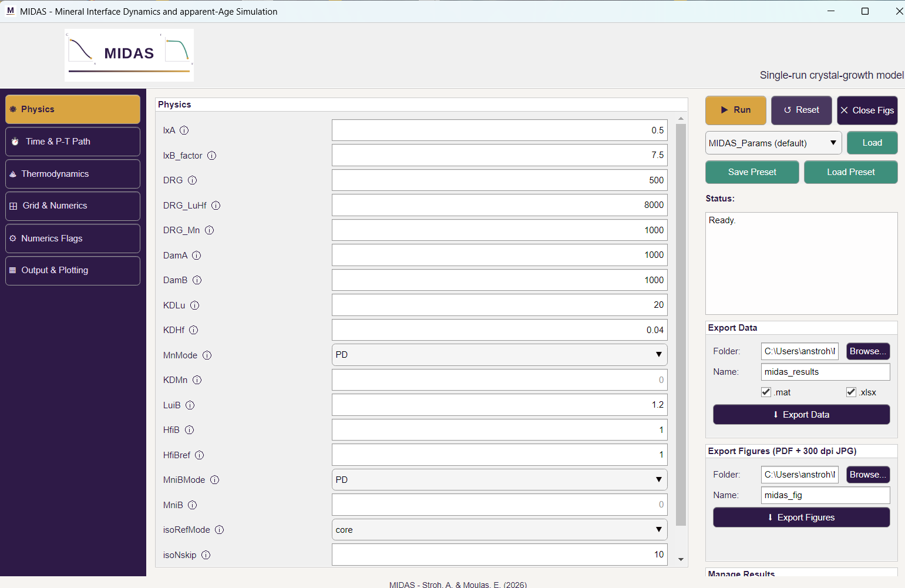The image size is (905, 588).
Task: Toggle the .mat export checkbox
Action: click(x=766, y=392)
